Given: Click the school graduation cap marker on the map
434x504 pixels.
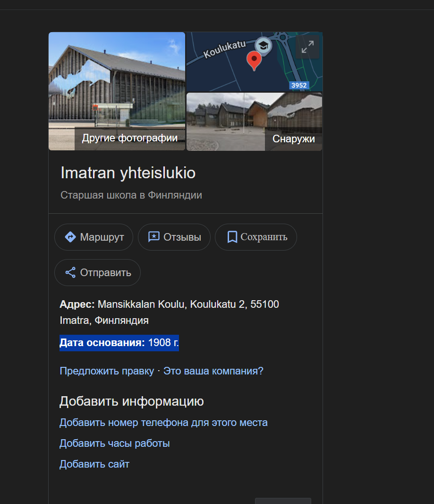Looking at the screenshot, I should tap(264, 45).
